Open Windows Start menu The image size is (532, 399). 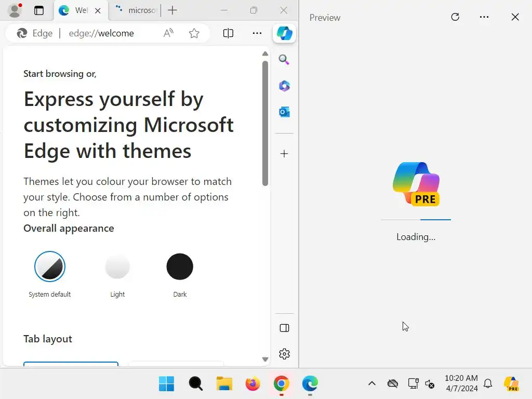pos(167,384)
